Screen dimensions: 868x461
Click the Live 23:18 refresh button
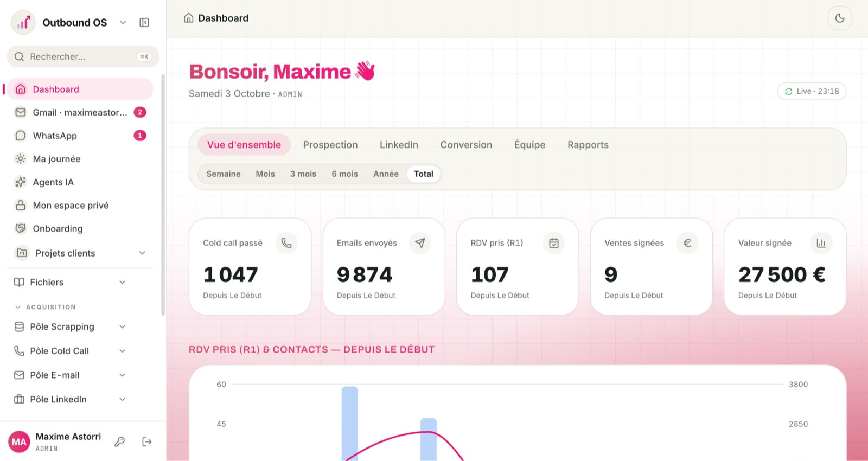coord(812,92)
